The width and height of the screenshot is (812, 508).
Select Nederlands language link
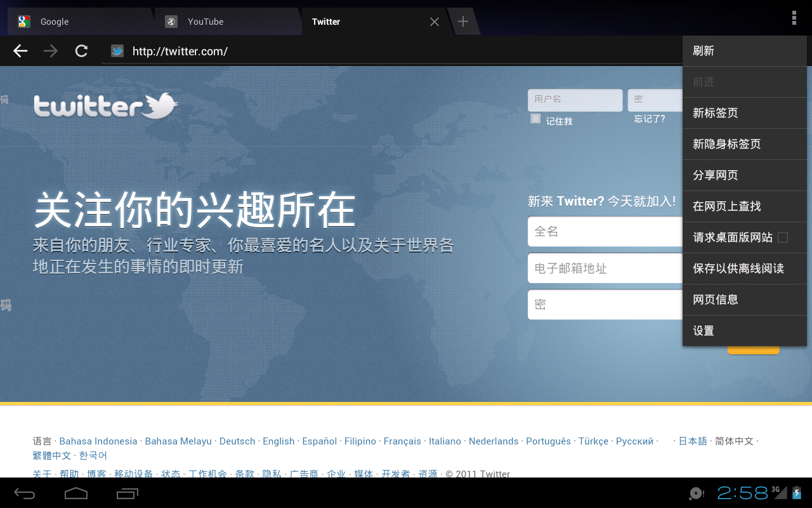[494, 441]
